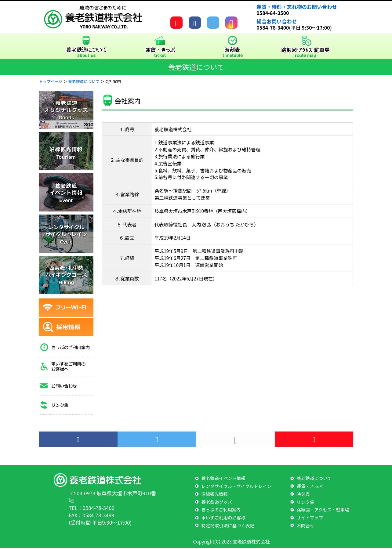Viewport: 392px width, 549px height.
Task: Click the white share bar button
Action: click(235, 439)
